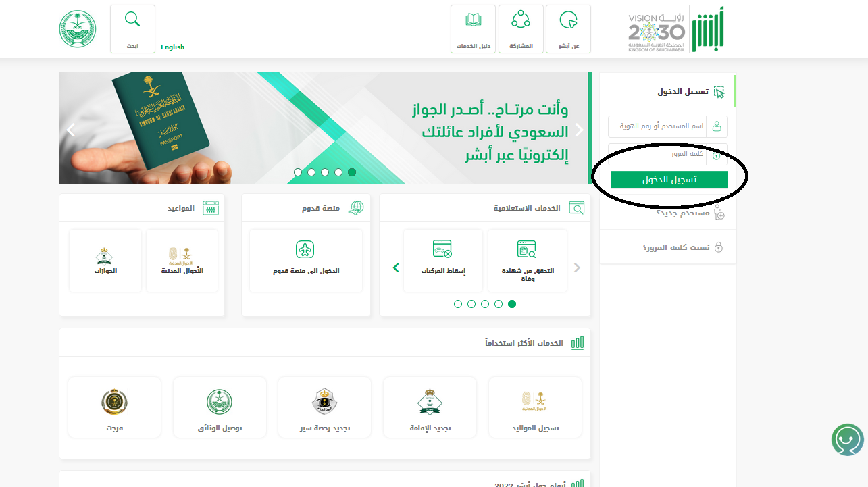Select first inquiry services pagination dot

458,304
